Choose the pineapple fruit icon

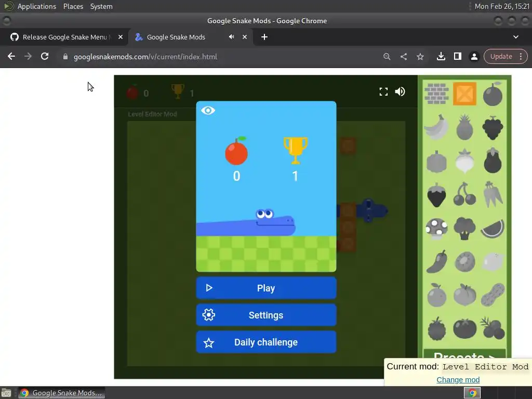(464, 127)
